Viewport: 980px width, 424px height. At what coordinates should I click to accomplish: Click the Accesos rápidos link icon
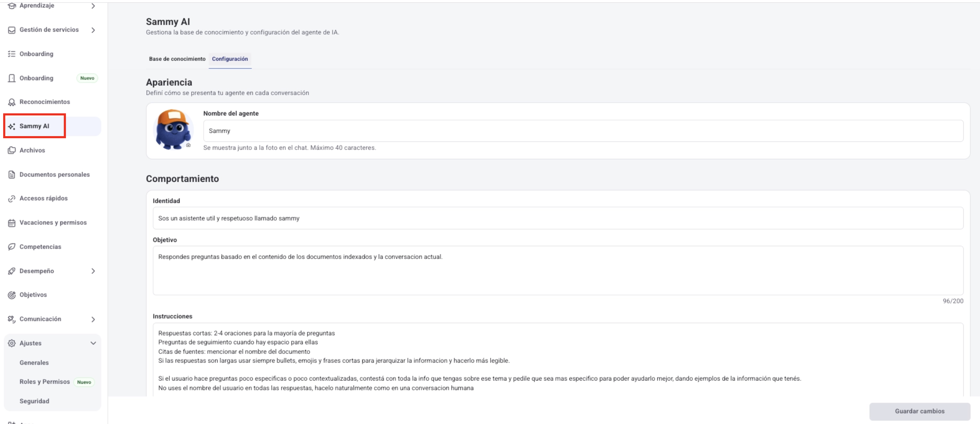(12, 199)
